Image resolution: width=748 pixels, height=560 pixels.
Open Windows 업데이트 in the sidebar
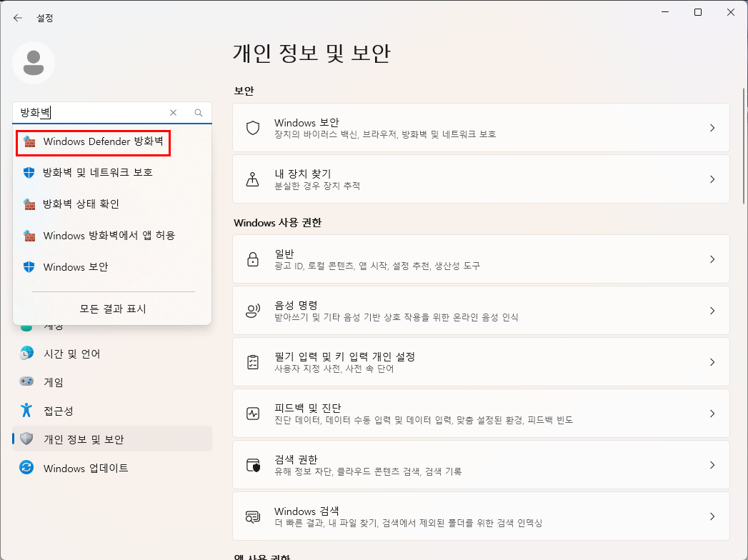(x=112, y=468)
